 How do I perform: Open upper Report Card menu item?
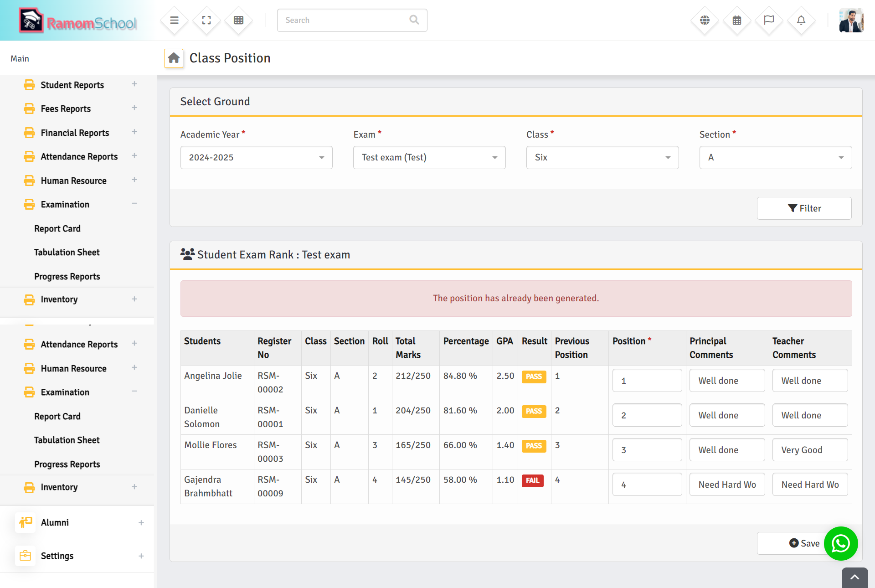point(57,228)
